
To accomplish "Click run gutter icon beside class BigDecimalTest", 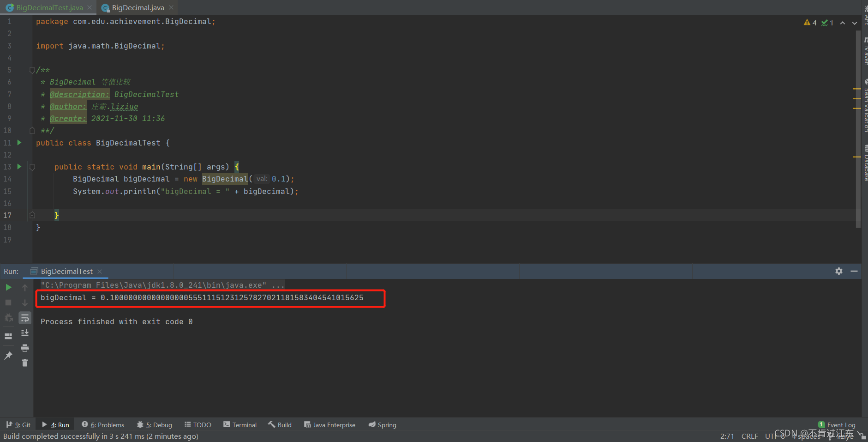I will (x=19, y=143).
